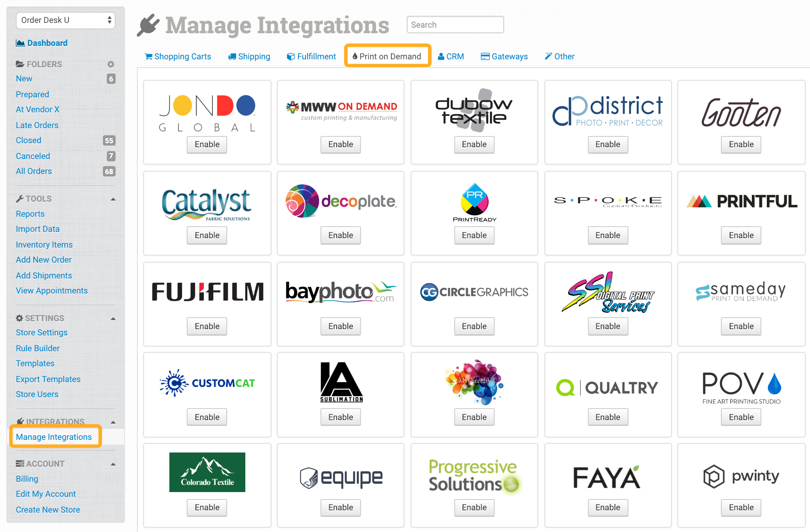810x532 pixels.
Task: Click inside the Search field
Action: 455,24
